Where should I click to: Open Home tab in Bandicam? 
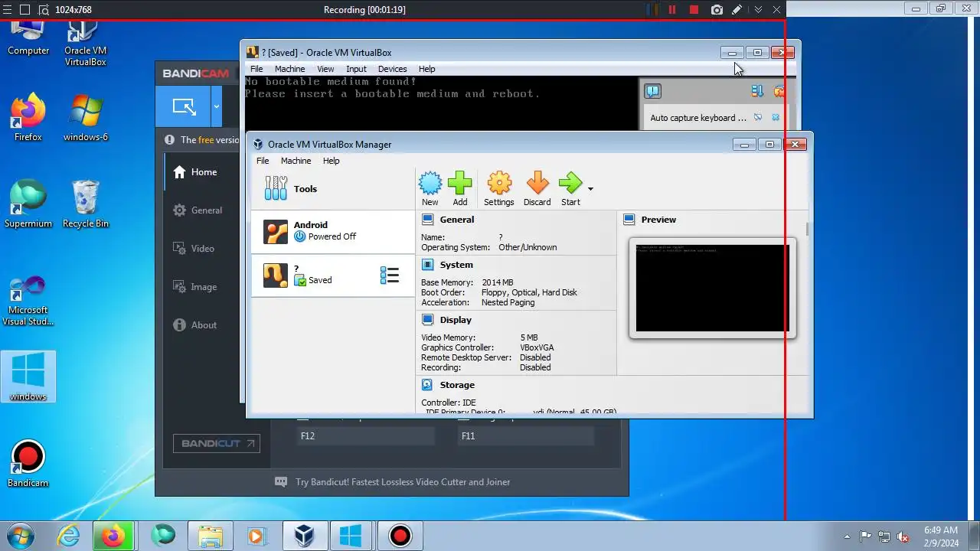[x=194, y=172]
